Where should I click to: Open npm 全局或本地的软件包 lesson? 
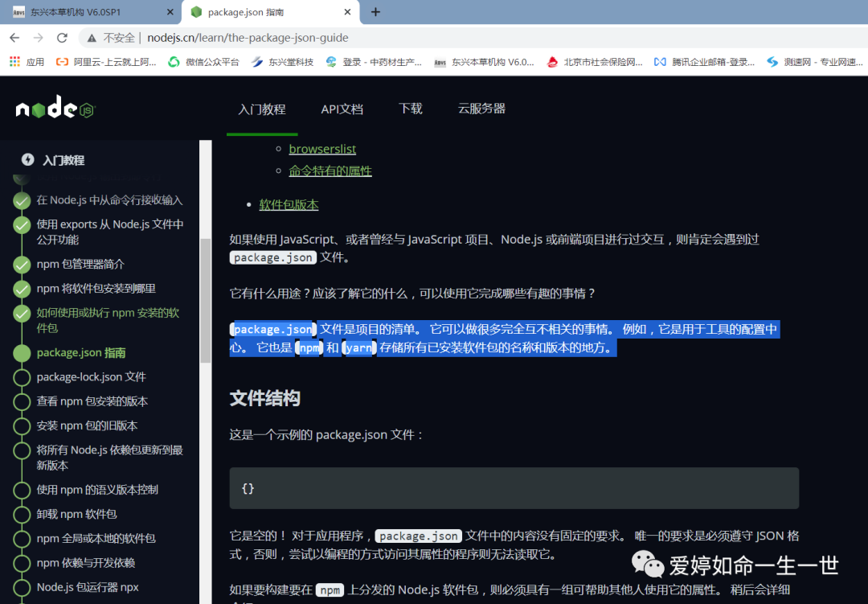tap(96, 539)
